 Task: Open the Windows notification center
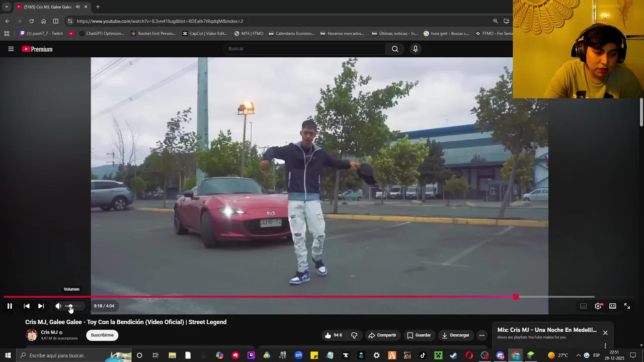click(633, 355)
